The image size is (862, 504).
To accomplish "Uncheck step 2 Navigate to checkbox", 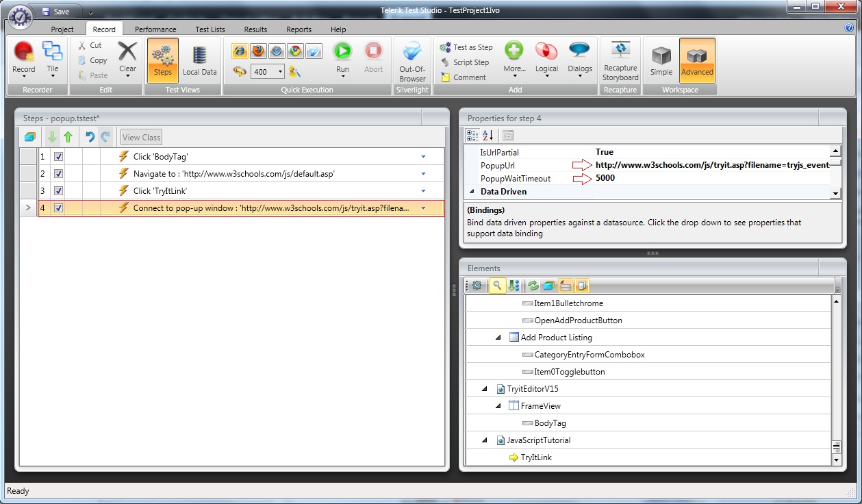I will pyautogui.click(x=58, y=174).
